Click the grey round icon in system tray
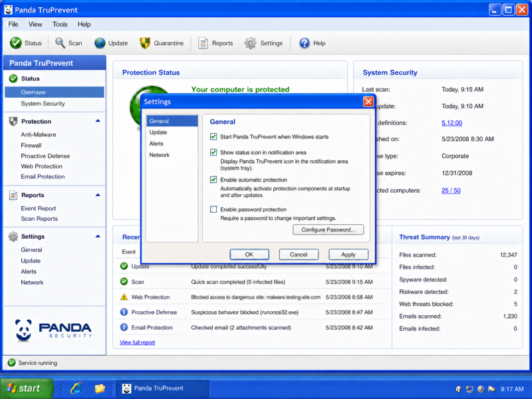Viewport: 532px width, 399px height. coord(480,389)
